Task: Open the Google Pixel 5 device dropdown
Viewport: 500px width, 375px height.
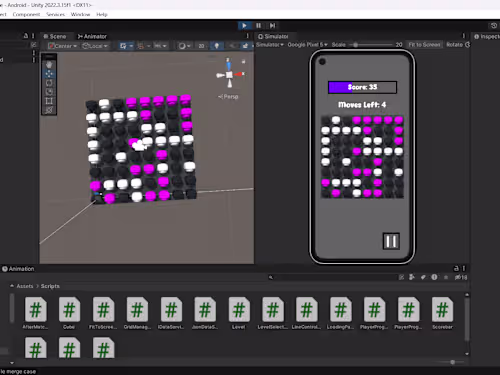Action: pos(307,45)
